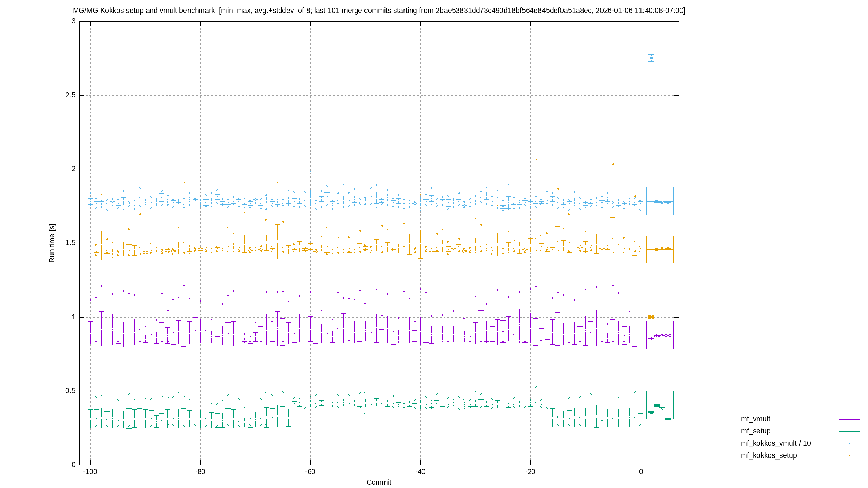Select the mf_kokkos_setup legend entry

[x=769, y=455]
